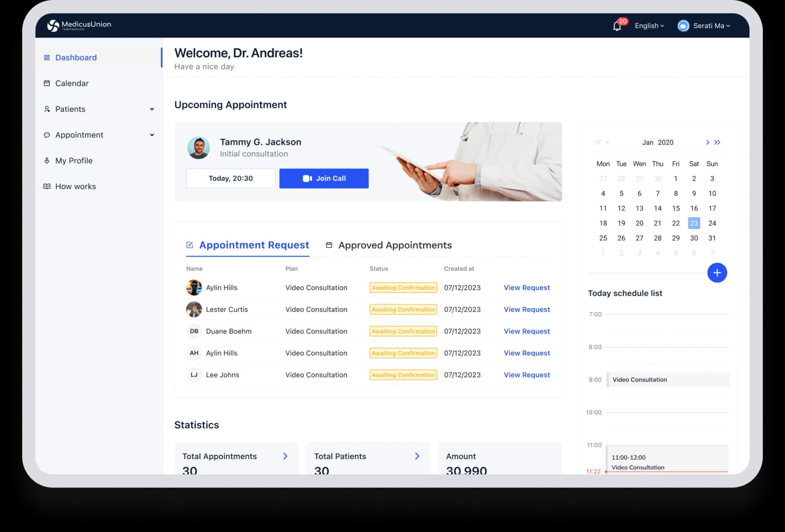The height and width of the screenshot is (532, 785).
Task: Open Total Patients details arrow
Action: (417, 456)
